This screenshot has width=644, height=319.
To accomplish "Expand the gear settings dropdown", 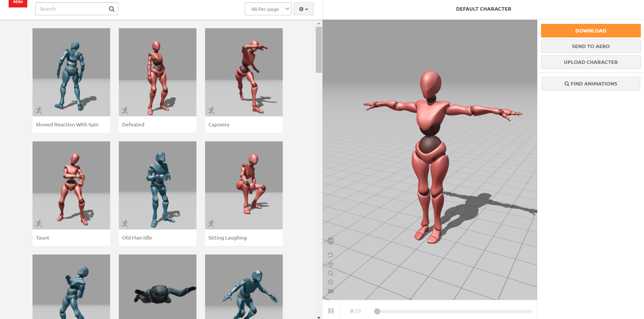I will pos(303,9).
